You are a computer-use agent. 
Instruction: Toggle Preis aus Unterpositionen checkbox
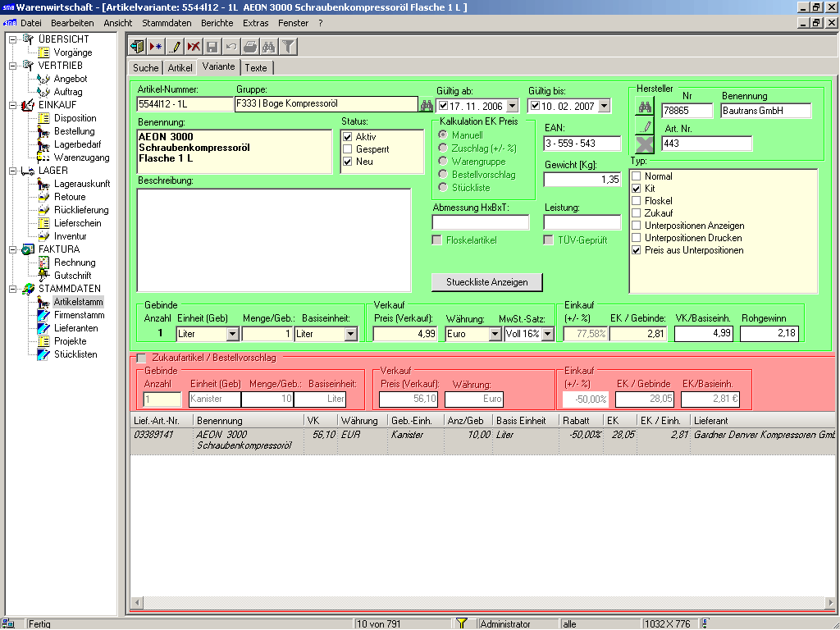point(636,250)
